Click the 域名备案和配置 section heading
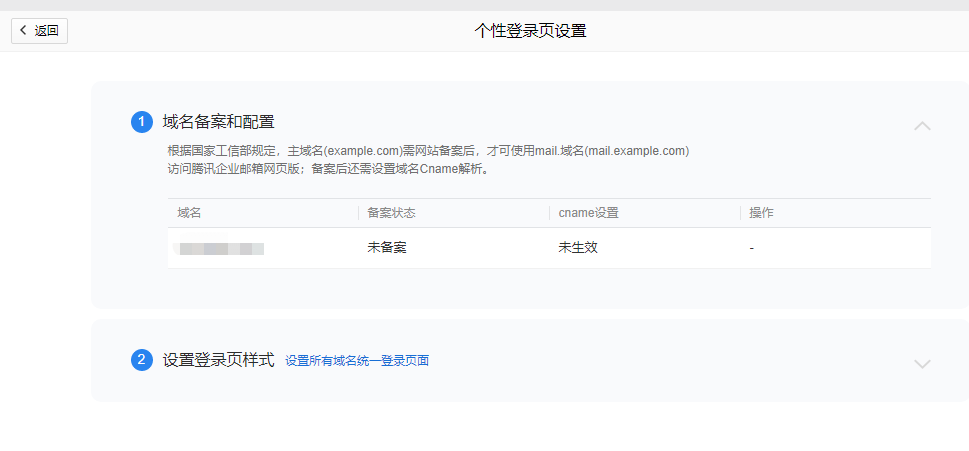The height and width of the screenshot is (451, 969). 218,122
